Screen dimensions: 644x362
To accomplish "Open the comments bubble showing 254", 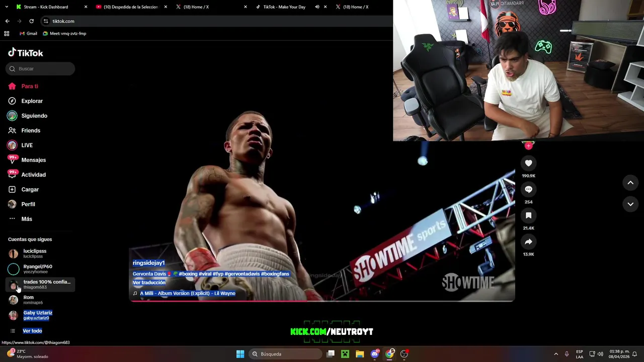I will point(528,189).
